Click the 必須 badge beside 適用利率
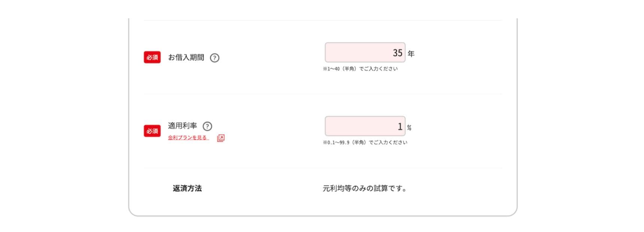The image size is (644, 232). (x=152, y=131)
